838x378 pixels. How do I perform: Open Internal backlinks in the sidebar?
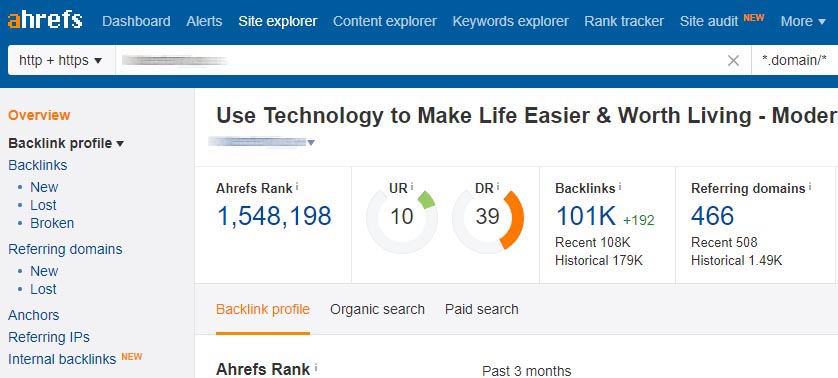pos(62,359)
